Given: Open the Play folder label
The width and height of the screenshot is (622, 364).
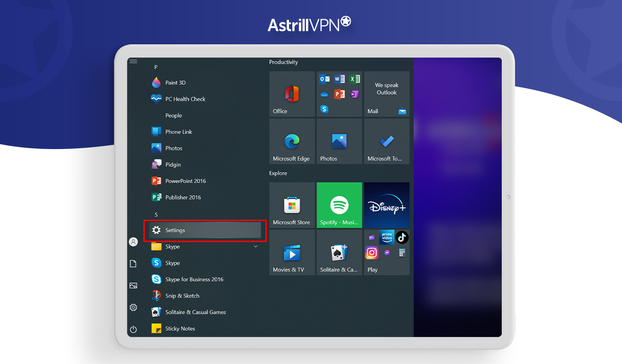Looking at the screenshot, I should coord(372,270).
